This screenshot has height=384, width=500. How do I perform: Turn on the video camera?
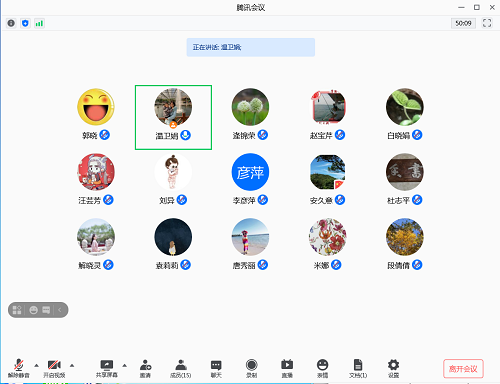point(54,368)
